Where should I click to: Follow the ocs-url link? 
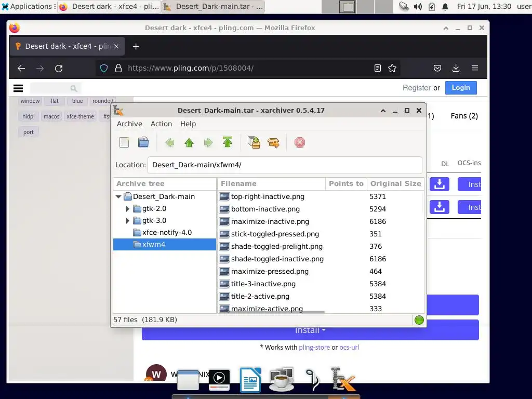(349, 348)
